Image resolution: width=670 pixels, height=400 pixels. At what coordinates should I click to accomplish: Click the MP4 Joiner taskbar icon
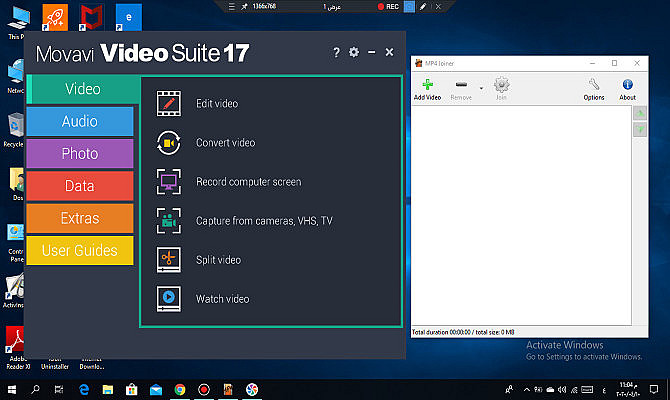point(228,389)
